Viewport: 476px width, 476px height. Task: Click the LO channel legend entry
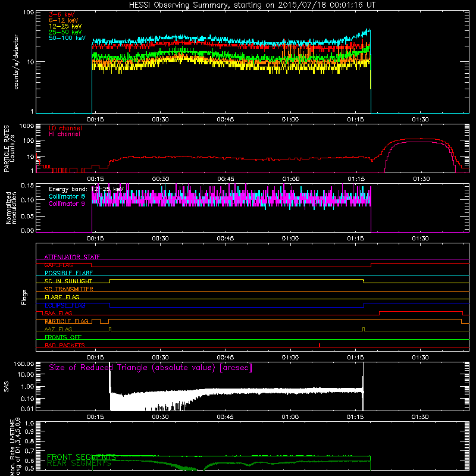click(x=65, y=128)
